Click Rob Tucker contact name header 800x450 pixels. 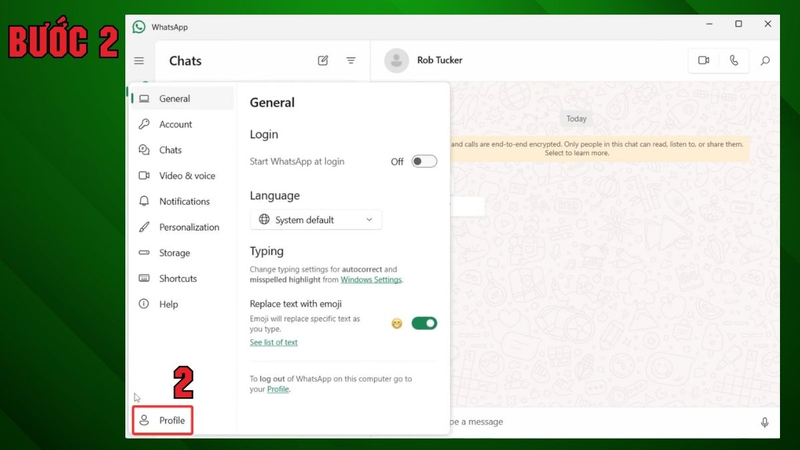440,60
